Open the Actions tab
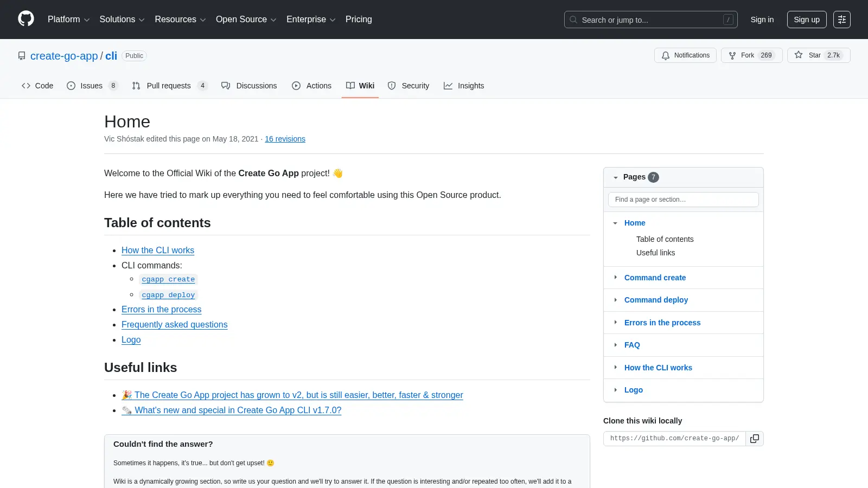The width and height of the screenshot is (868, 488). pyautogui.click(x=311, y=86)
